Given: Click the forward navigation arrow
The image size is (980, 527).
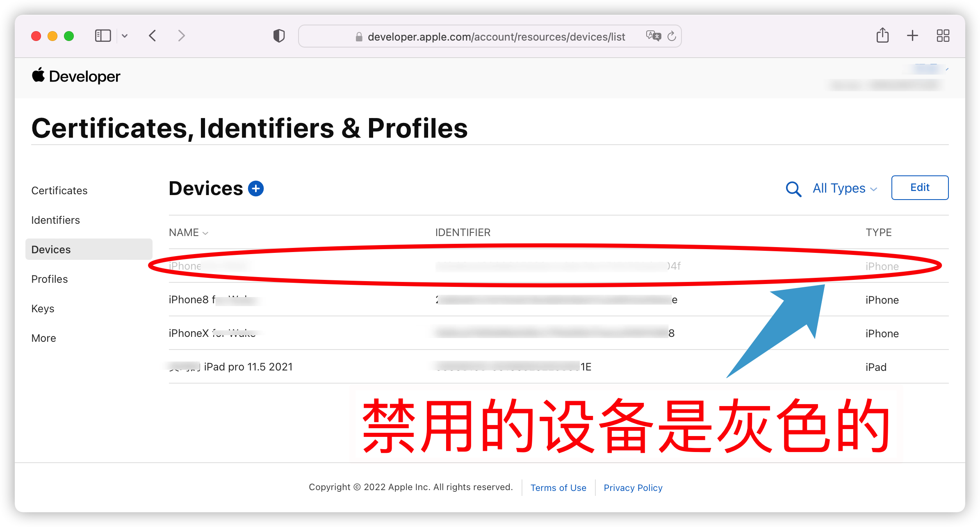Looking at the screenshot, I should (181, 36).
